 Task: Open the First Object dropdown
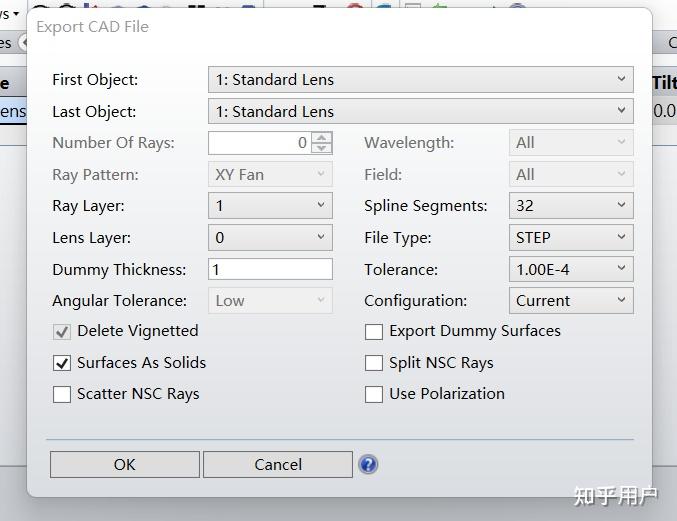coord(421,79)
